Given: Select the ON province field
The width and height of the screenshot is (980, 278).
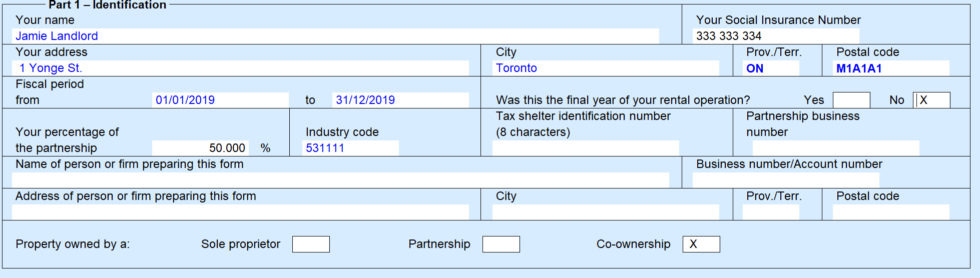Looking at the screenshot, I should pos(771,68).
